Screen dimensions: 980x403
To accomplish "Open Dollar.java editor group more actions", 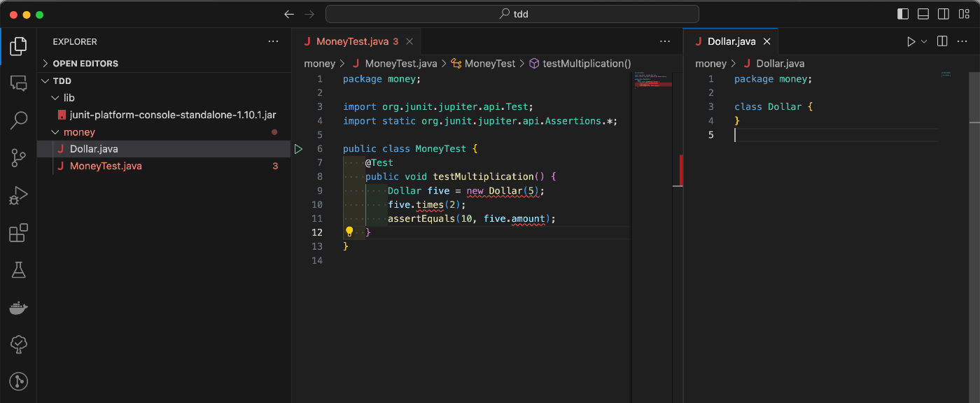I will [x=963, y=42].
